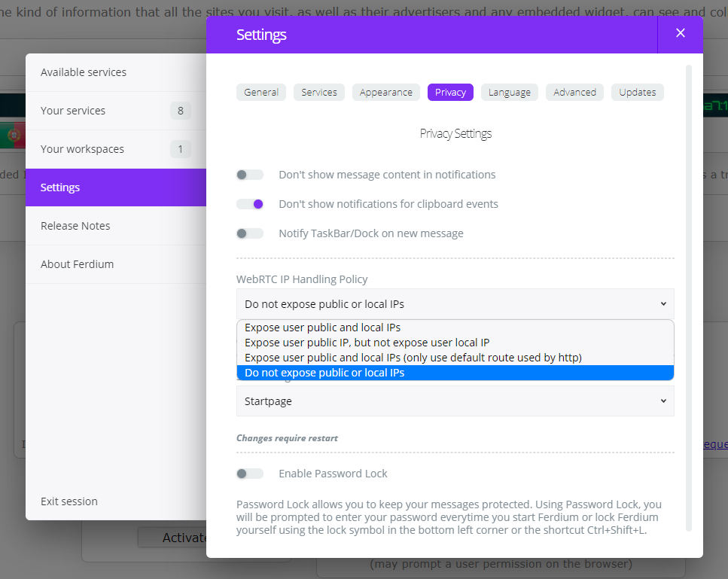Select the Privacy settings tab
This screenshot has width=728, height=579.
coord(449,92)
